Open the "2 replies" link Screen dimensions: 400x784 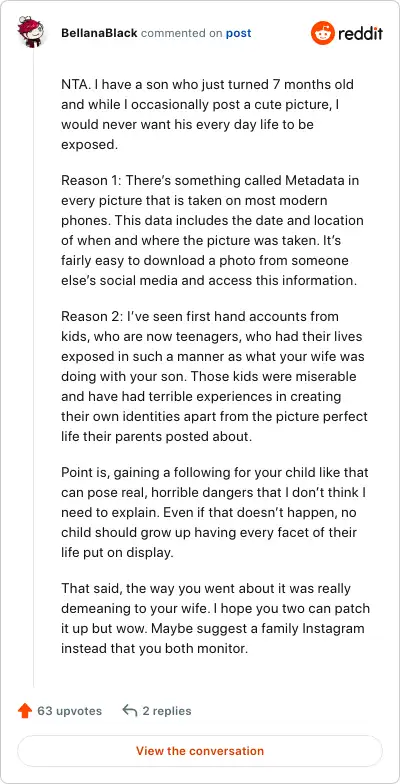pos(167,710)
